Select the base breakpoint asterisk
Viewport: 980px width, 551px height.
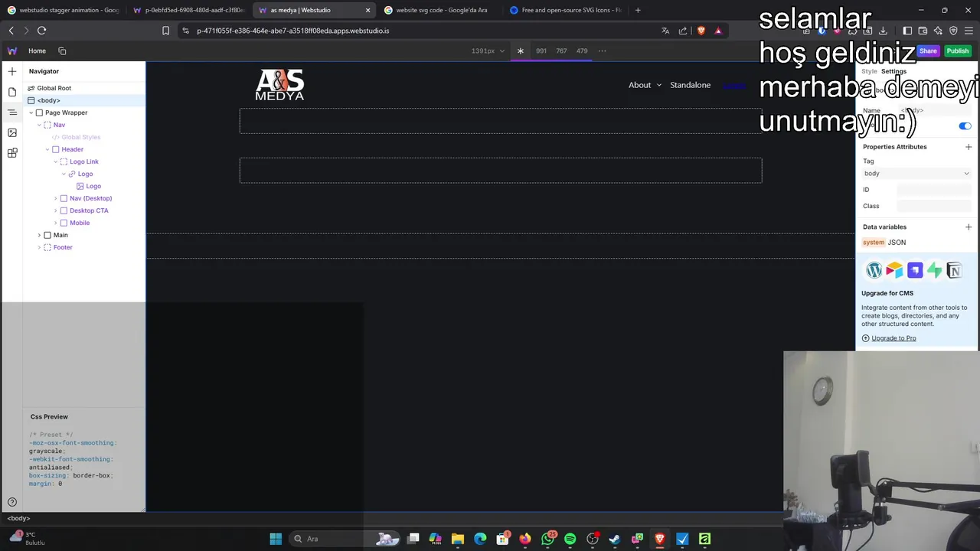point(521,51)
